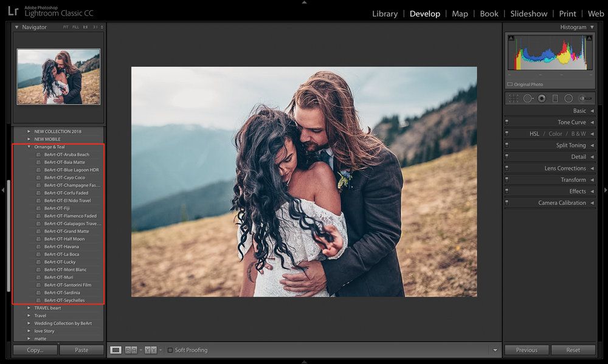Switch to Loupe view icon in toolbar

[x=116, y=350]
